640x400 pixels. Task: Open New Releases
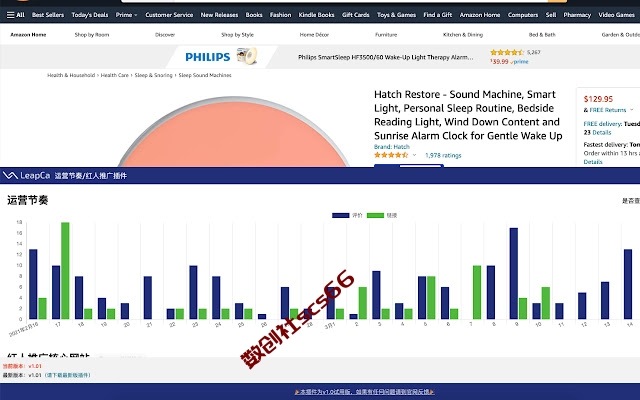click(x=219, y=15)
